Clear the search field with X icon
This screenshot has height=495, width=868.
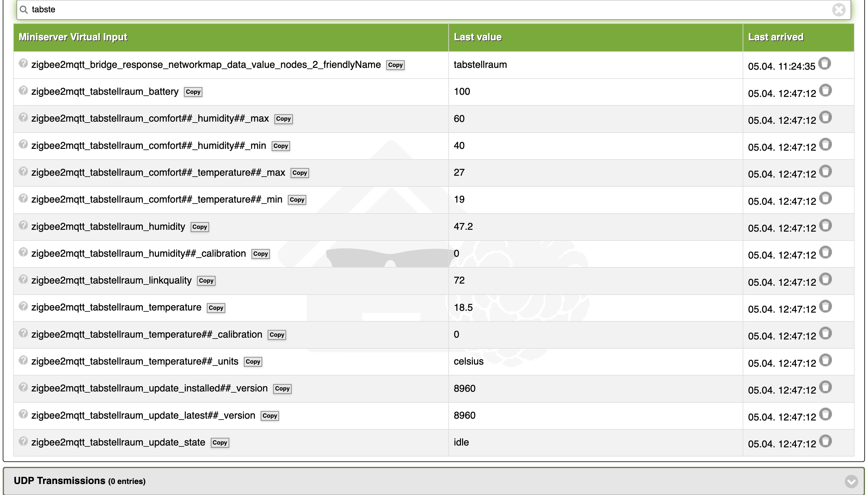(838, 9)
